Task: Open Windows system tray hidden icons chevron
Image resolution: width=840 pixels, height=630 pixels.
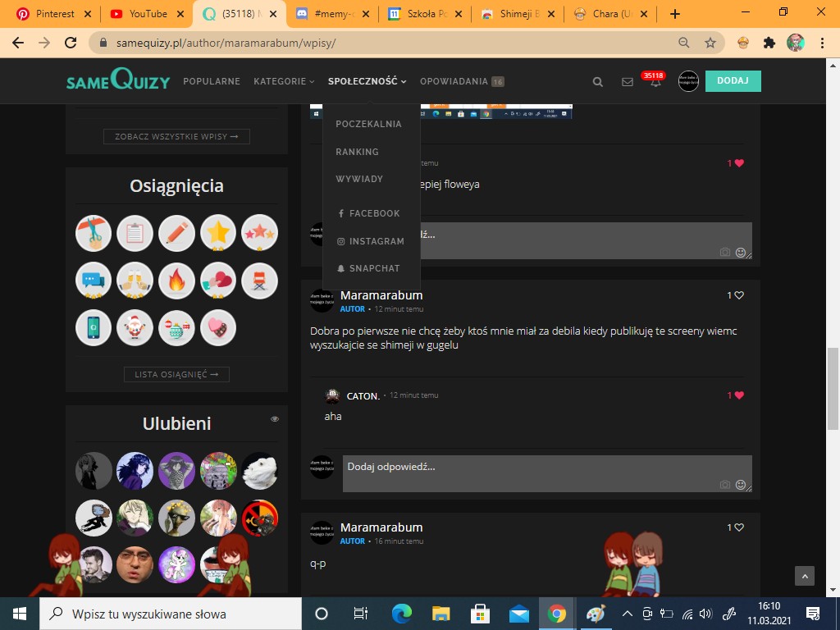Action: click(x=628, y=614)
